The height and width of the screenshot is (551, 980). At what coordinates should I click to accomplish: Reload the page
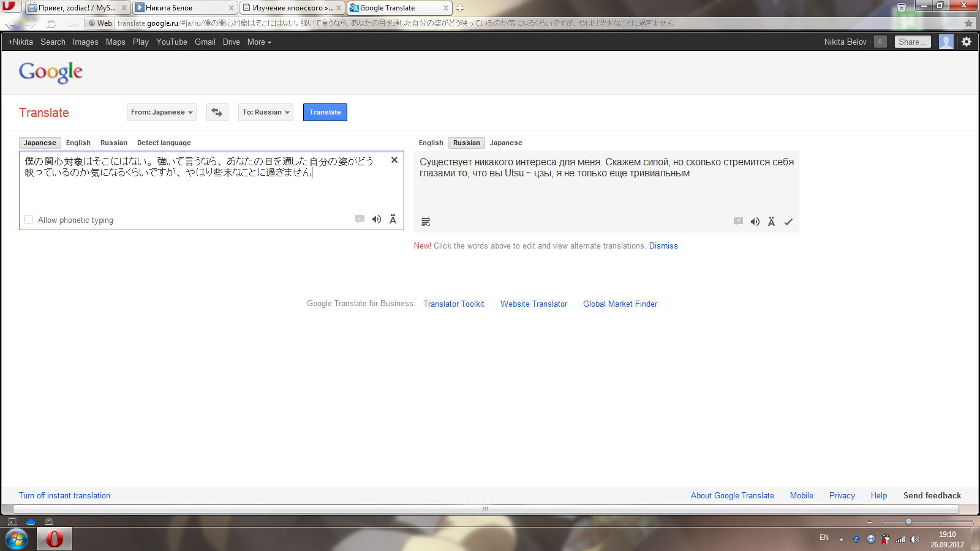coord(51,24)
